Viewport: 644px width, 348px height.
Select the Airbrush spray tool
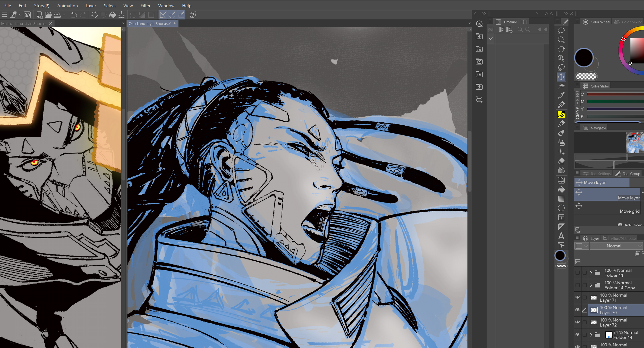coord(561,142)
